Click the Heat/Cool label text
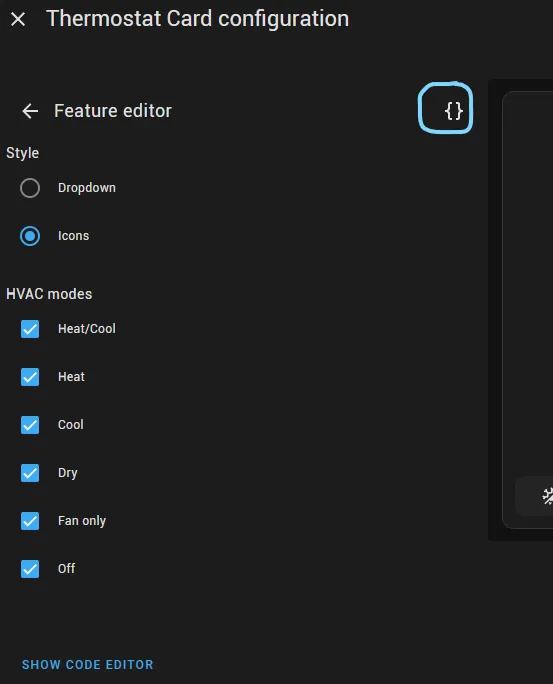This screenshot has height=684, width=553. pos(87,328)
